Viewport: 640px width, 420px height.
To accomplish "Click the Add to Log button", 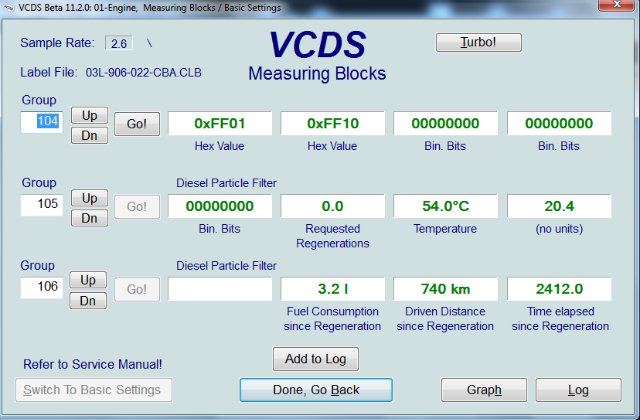I will [316, 359].
